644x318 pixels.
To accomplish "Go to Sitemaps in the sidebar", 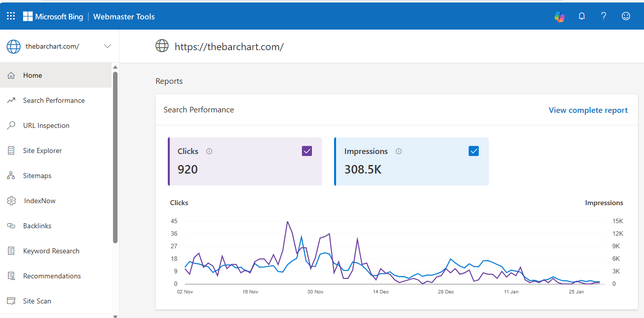I will (x=37, y=176).
